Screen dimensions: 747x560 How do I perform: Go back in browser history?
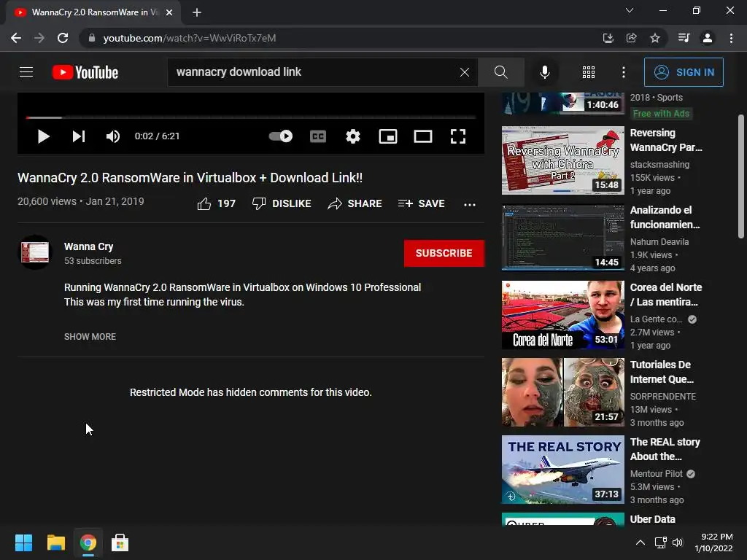click(16, 38)
